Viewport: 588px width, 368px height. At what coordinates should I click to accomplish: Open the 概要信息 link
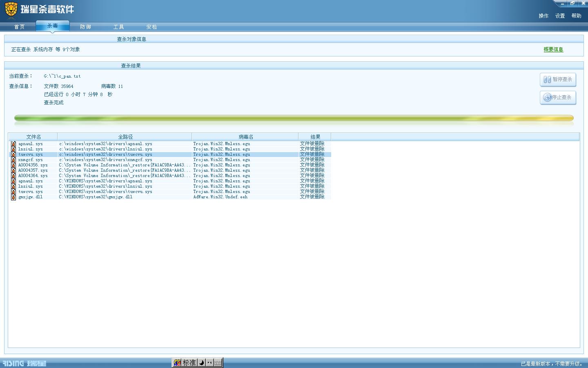pos(553,49)
